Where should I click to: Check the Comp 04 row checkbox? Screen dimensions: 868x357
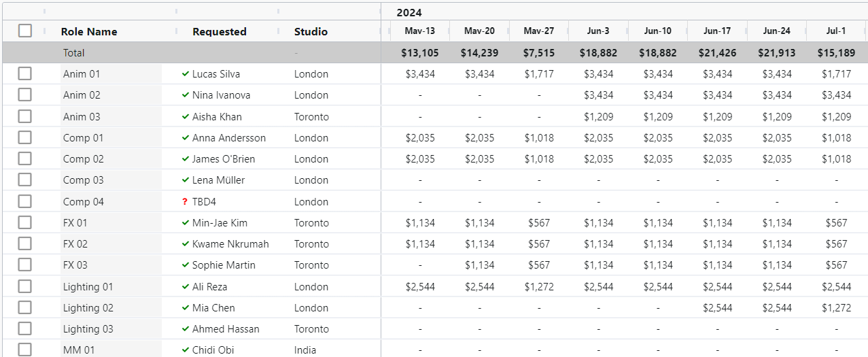pos(25,201)
